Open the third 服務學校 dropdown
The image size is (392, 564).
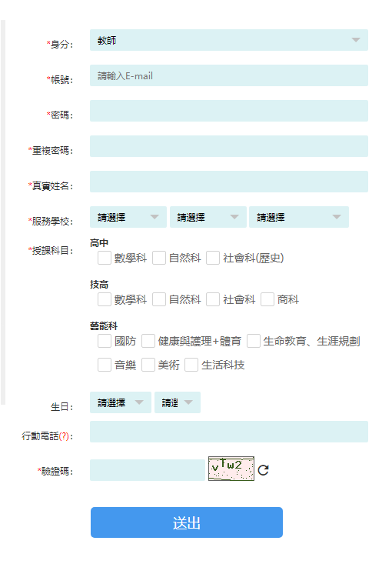pos(299,217)
